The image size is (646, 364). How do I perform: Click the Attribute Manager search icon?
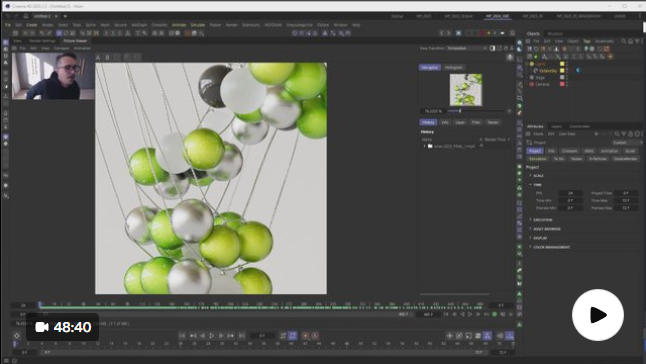click(617, 134)
